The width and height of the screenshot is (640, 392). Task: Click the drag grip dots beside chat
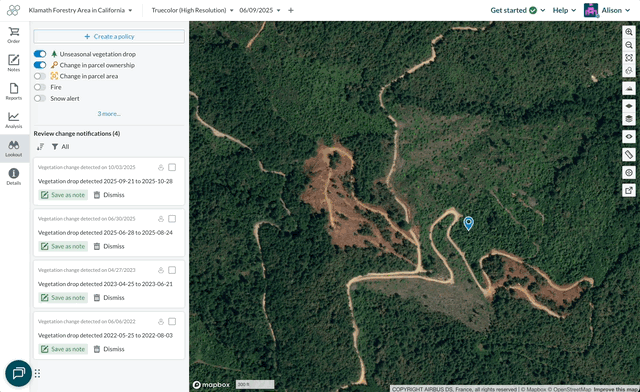pos(37,373)
